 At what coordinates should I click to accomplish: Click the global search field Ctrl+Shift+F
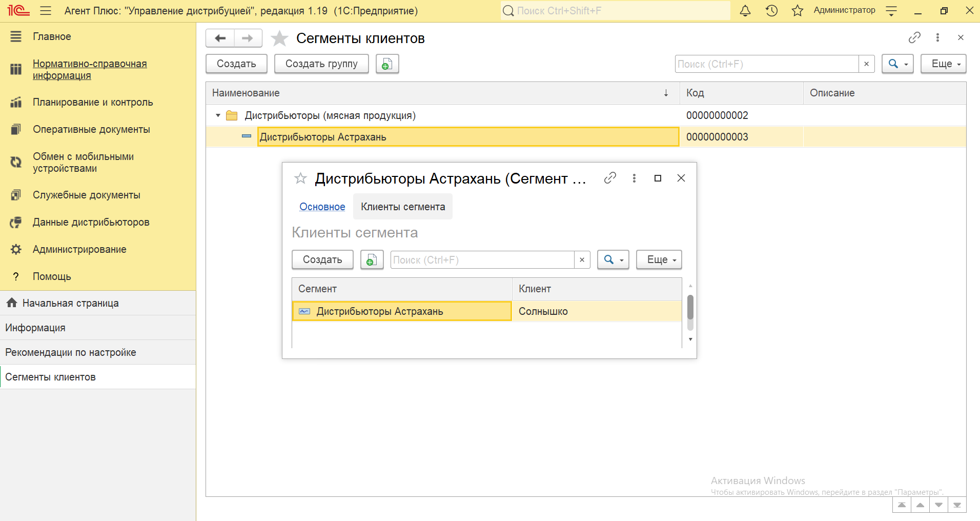tap(615, 11)
